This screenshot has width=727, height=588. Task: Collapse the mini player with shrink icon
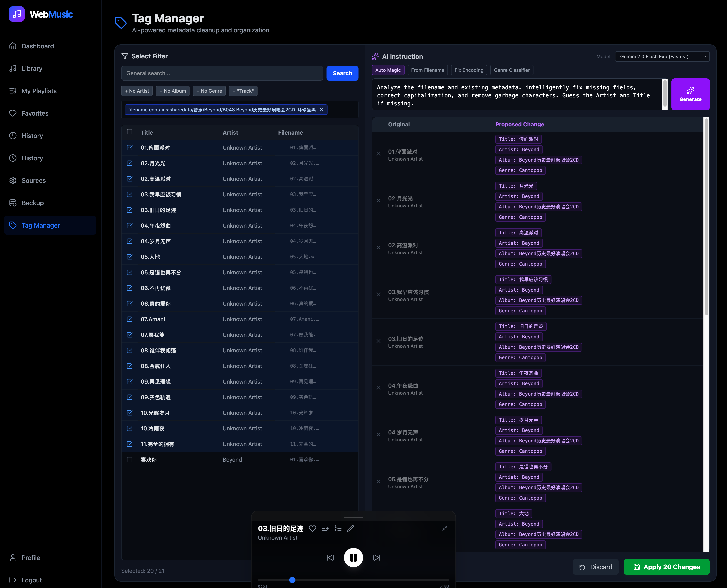click(x=445, y=528)
